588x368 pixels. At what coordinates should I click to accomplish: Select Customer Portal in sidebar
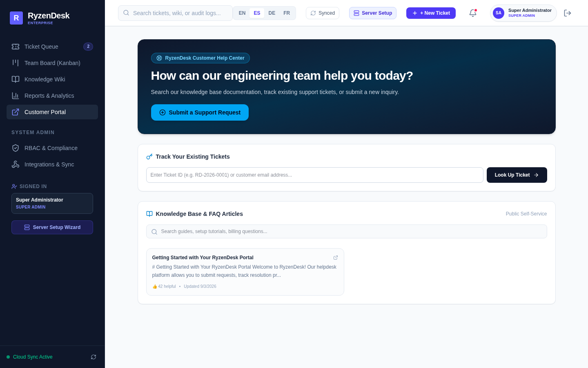[52, 112]
